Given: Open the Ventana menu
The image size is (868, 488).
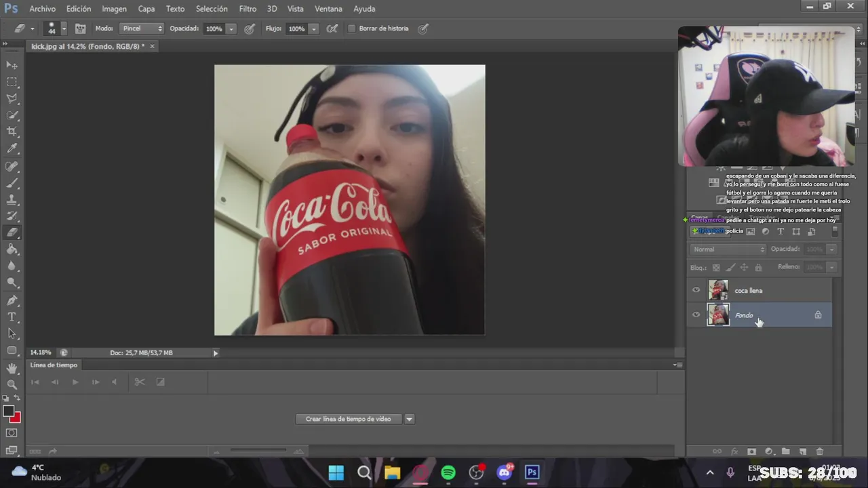Looking at the screenshot, I should pos(328,9).
